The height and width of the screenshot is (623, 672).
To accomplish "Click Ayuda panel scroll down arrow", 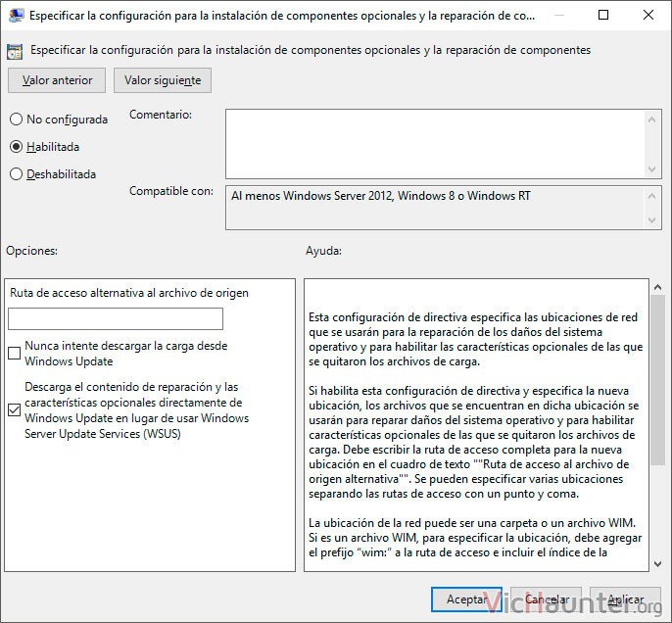I will click(x=658, y=564).
